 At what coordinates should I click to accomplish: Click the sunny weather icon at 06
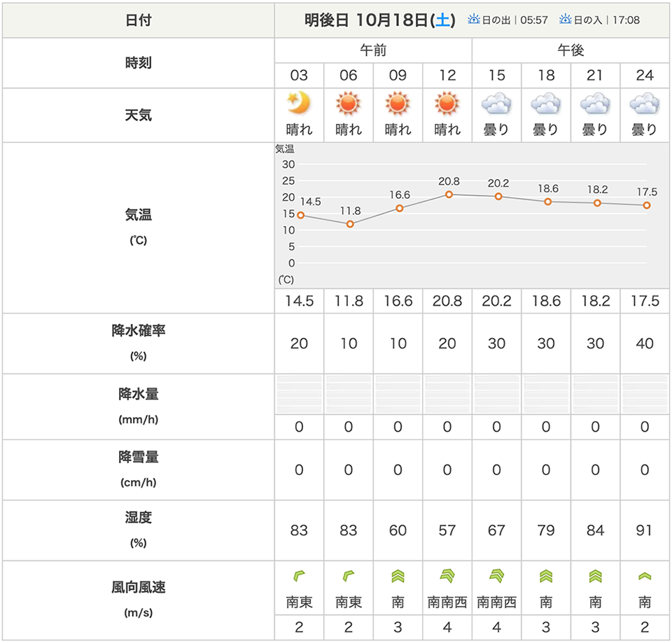(x=348, y=105)
